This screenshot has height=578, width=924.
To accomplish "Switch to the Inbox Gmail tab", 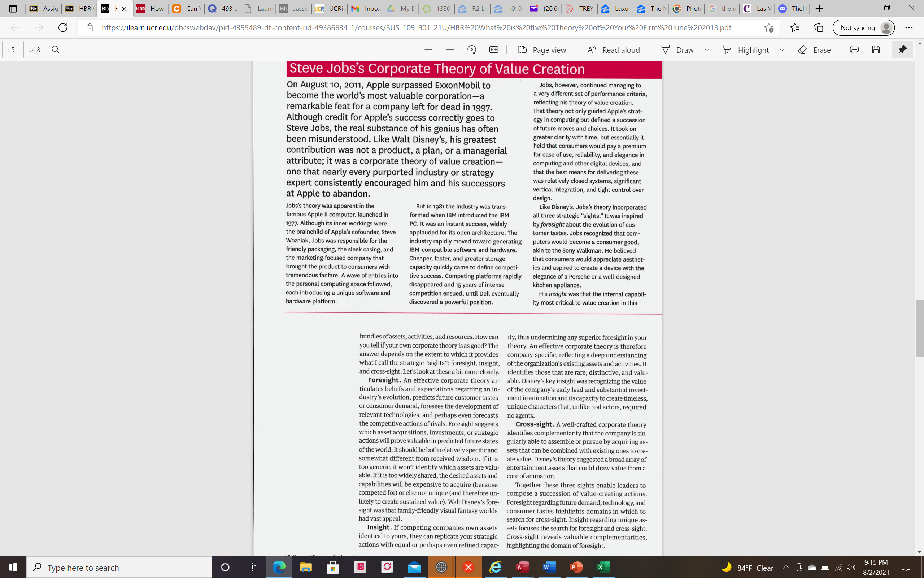I will (x=365, y=8).
